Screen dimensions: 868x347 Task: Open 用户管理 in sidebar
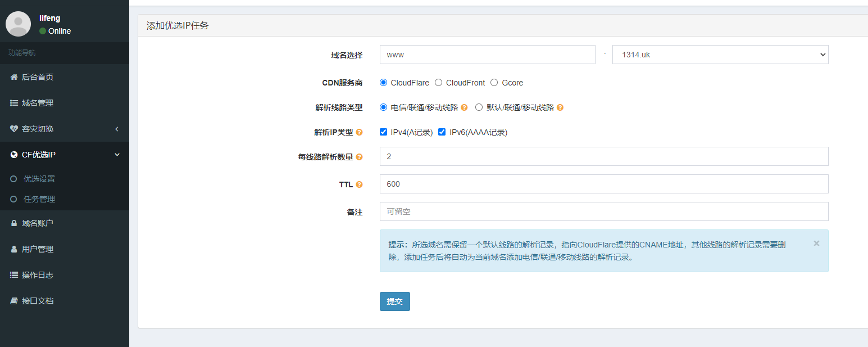coord(65,249)
